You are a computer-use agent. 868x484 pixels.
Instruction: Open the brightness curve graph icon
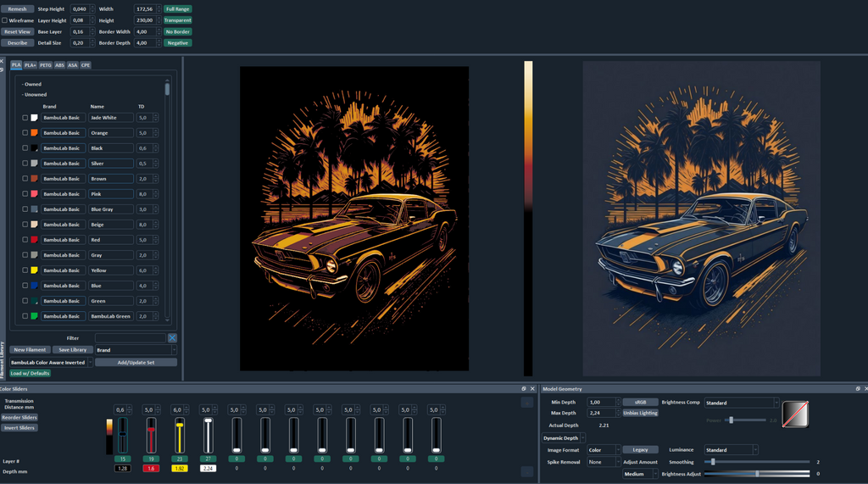click(x=795, y=414)
